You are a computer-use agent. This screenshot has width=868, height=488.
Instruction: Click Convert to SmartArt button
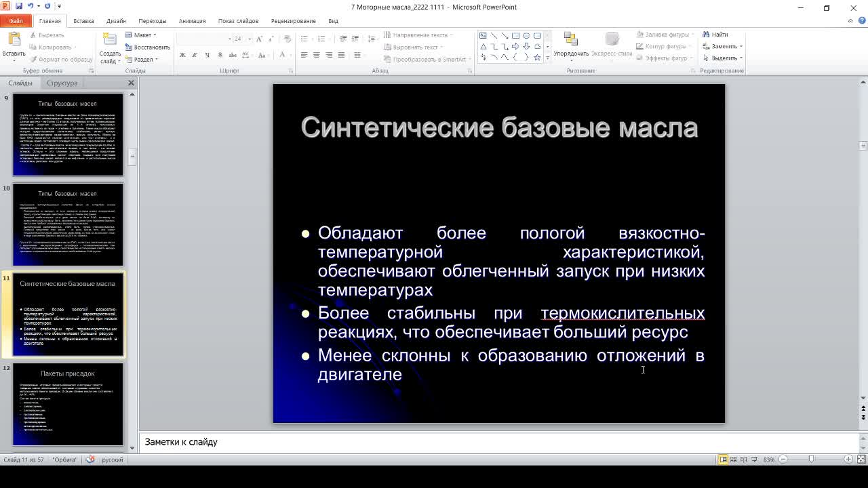[x=427, y=60]
